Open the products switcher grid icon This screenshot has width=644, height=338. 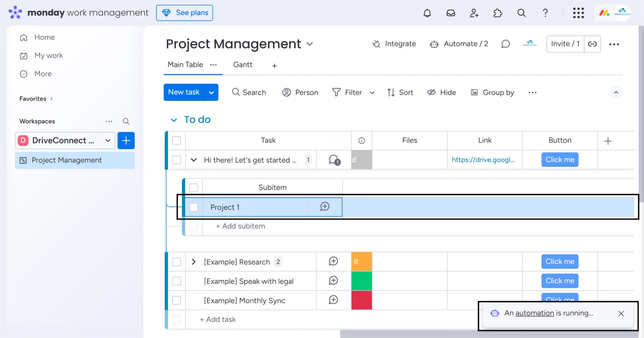coord(578,13)
